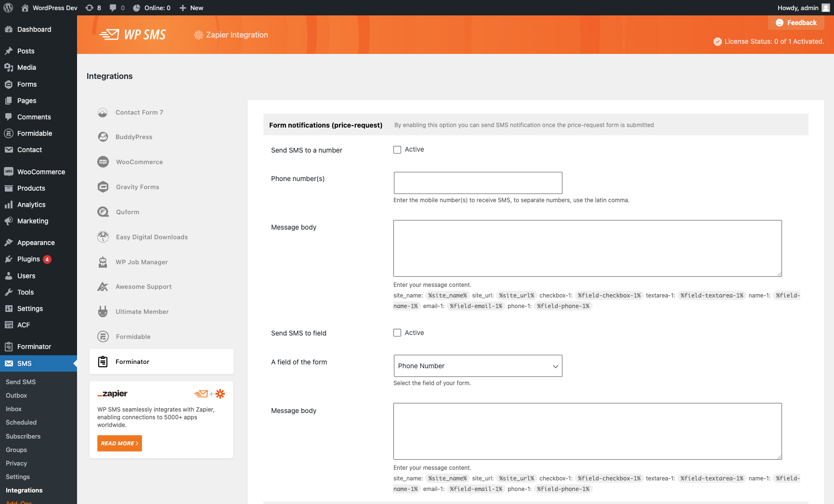Click the WordPress logo icon
The height and width of the screenshot is (504, 834).
(8, 8)
